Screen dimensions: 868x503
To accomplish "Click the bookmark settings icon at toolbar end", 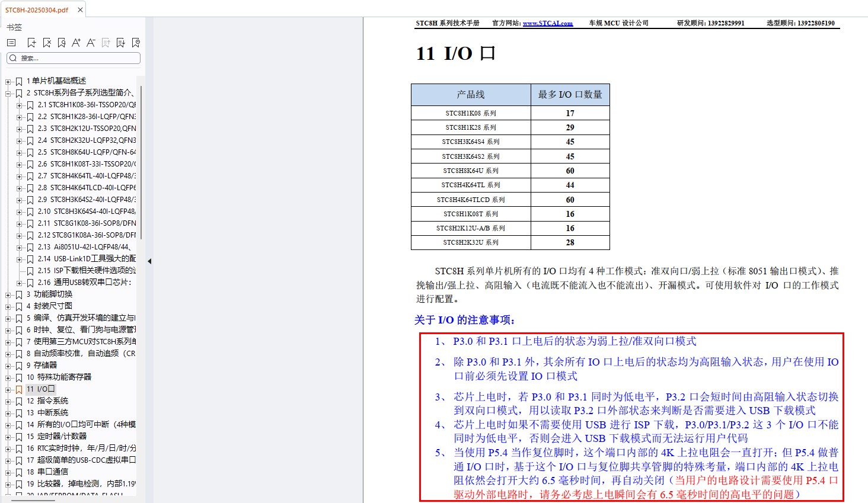I will (x=136, y=43).
